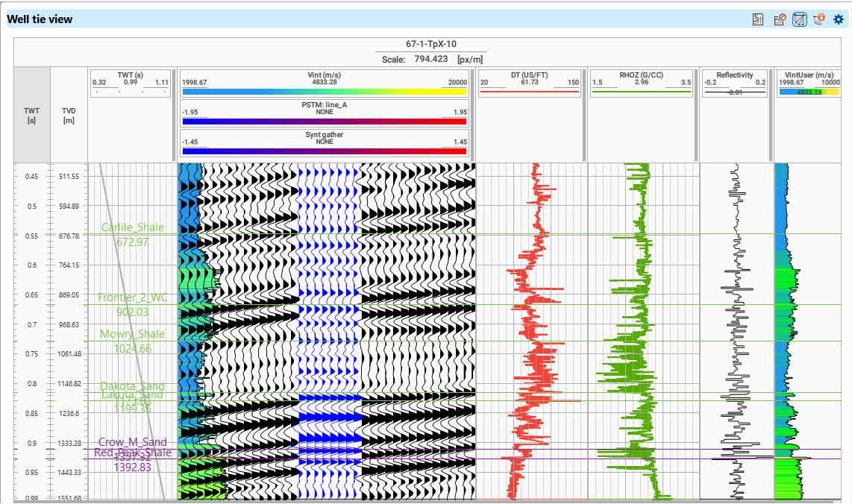Click the Mowry_Shale marker label
852x504 pixels.
132,334
